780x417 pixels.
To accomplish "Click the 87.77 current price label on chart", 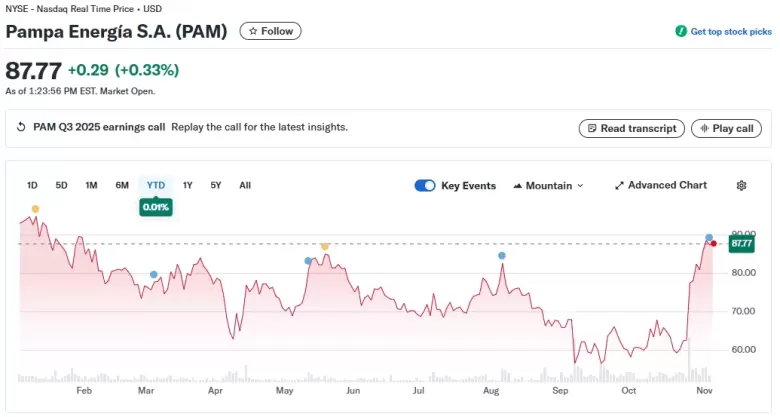I will (741, 243).
